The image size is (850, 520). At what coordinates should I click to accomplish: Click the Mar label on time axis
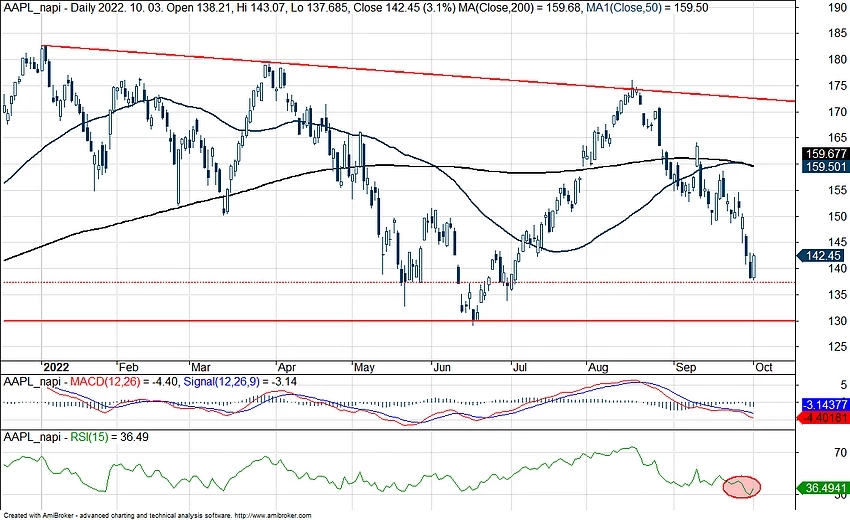pyautogui.click(x=201, y=367)
